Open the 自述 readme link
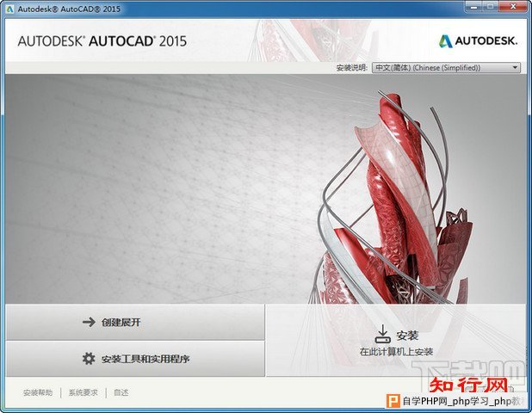The height and width of the screenshot is (413, 532). [x=121, y=392]
